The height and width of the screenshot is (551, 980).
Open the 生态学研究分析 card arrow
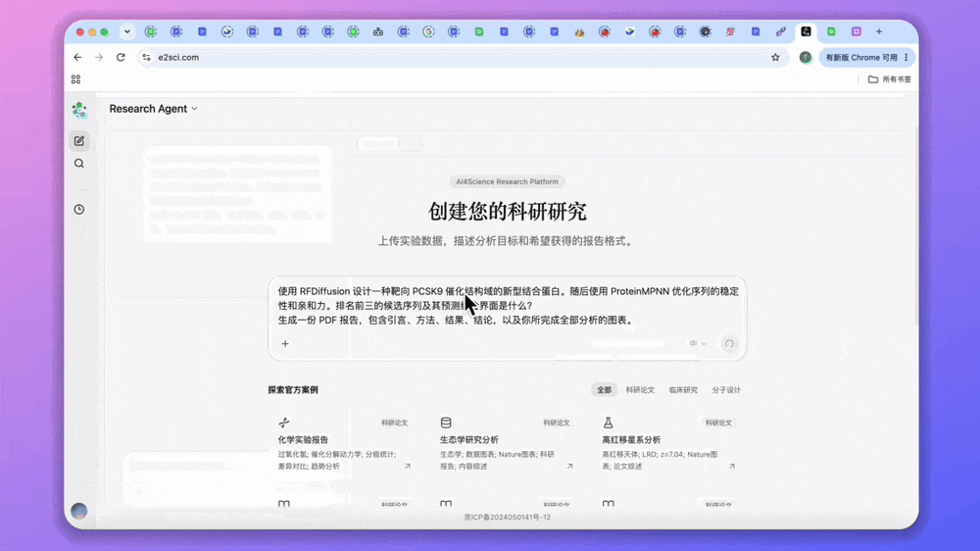pos(569,466)
